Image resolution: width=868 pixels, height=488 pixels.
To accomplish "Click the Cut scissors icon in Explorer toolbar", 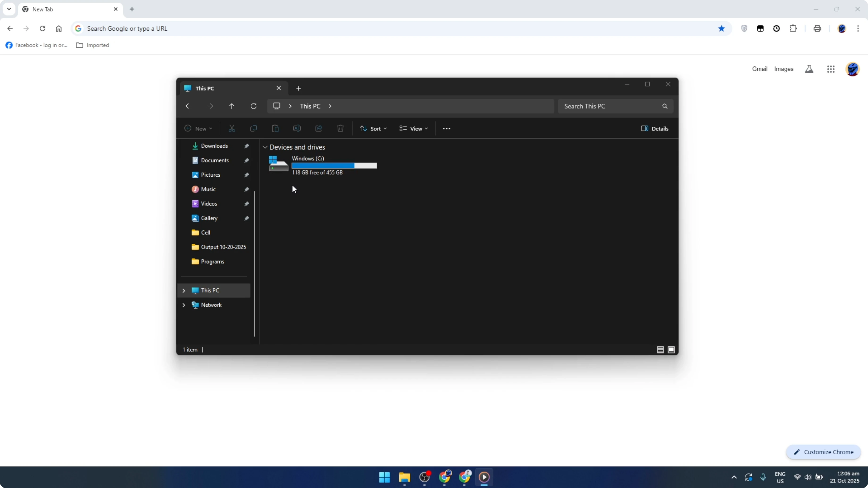I will (232, 128).
